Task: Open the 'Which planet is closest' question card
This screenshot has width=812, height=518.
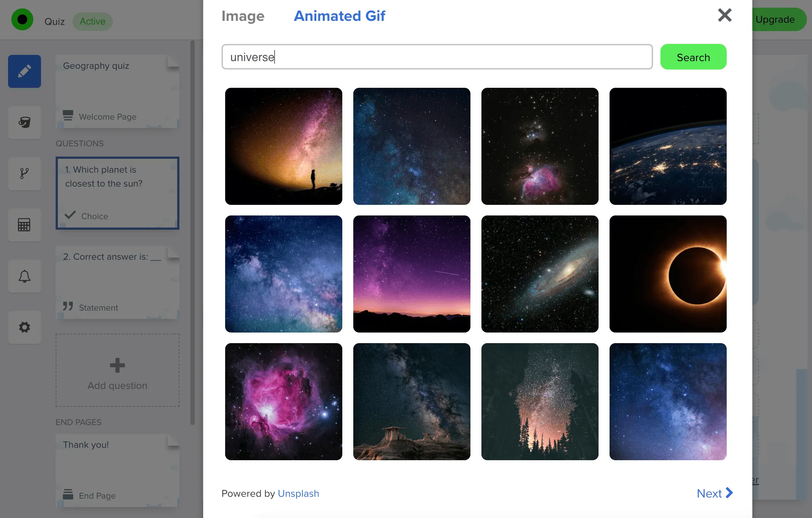Action: click(x=117, y=193)
